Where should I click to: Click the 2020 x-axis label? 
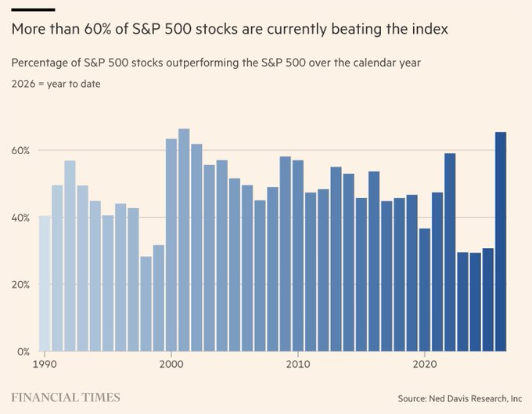pos(425,365)
